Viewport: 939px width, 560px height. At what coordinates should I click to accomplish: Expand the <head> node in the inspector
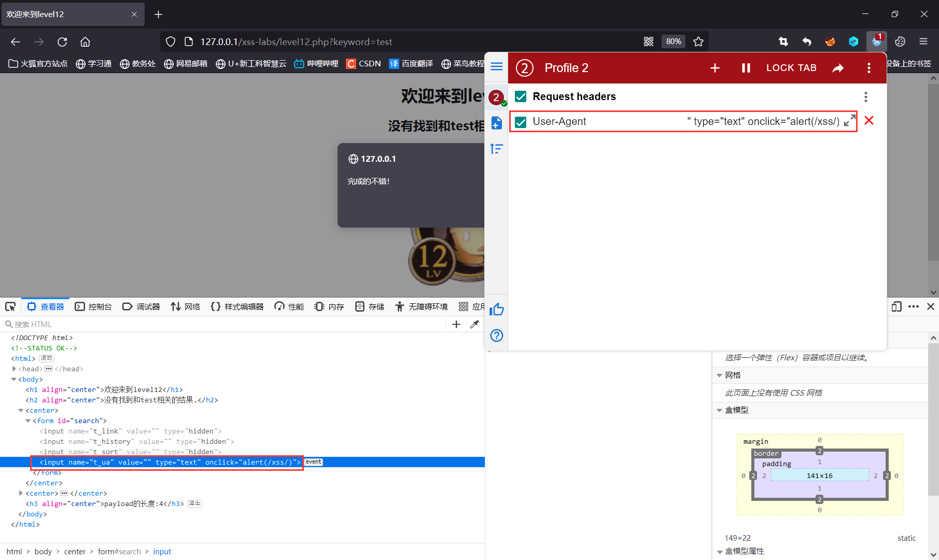coord(13,369)
